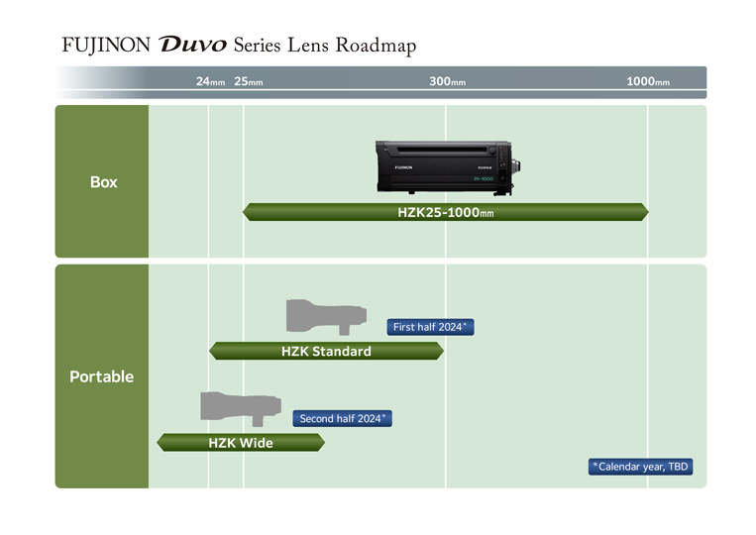Select the Box category label

click(x=103, y=182)
